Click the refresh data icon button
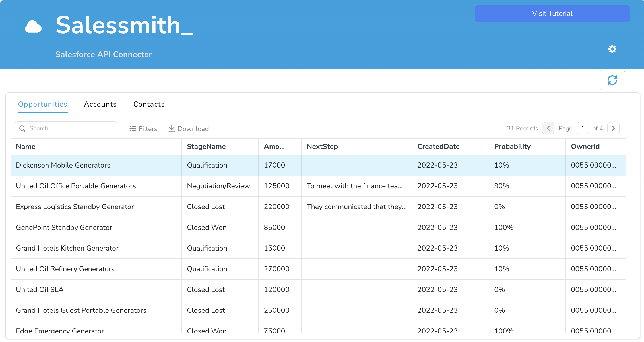 tap(612, 80)
